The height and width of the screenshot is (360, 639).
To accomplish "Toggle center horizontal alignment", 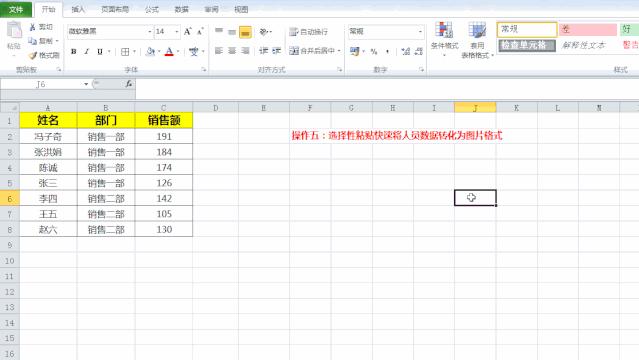I will (x=232, y=51).
